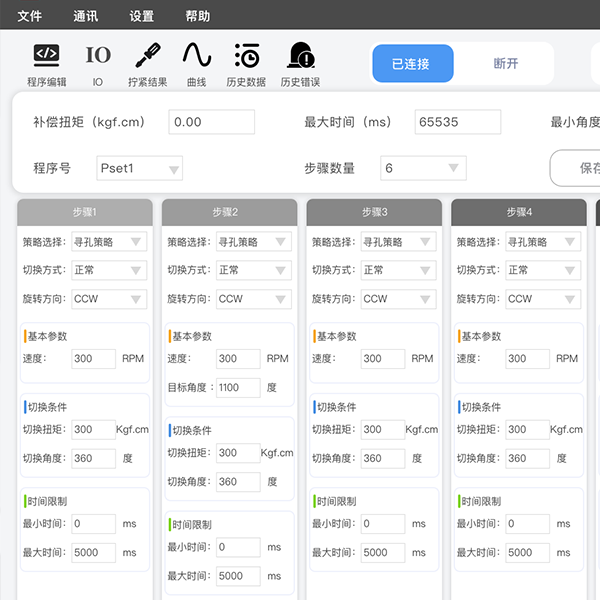Click 步骤1 切换角度 input field

coord(93,458)
